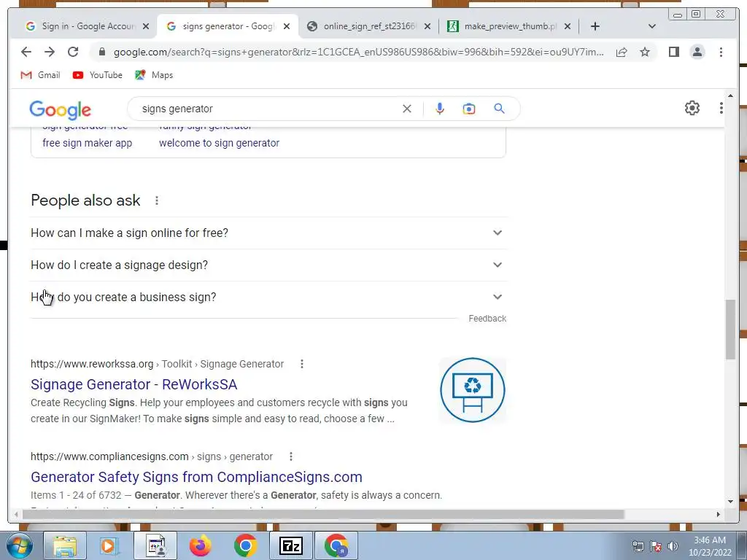747x560 pixels.
Task: Open free sign maker app suggestion
Action: tap(88, 143)
